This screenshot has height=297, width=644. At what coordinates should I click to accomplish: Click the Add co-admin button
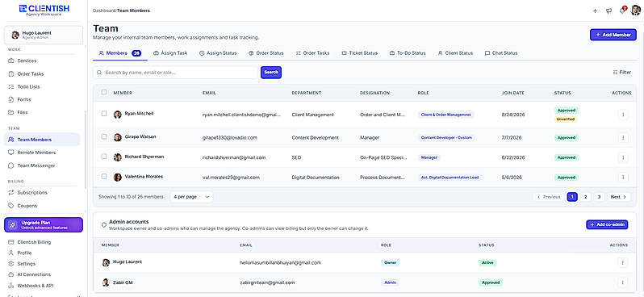pyautogui.click(x=607, y=224)
